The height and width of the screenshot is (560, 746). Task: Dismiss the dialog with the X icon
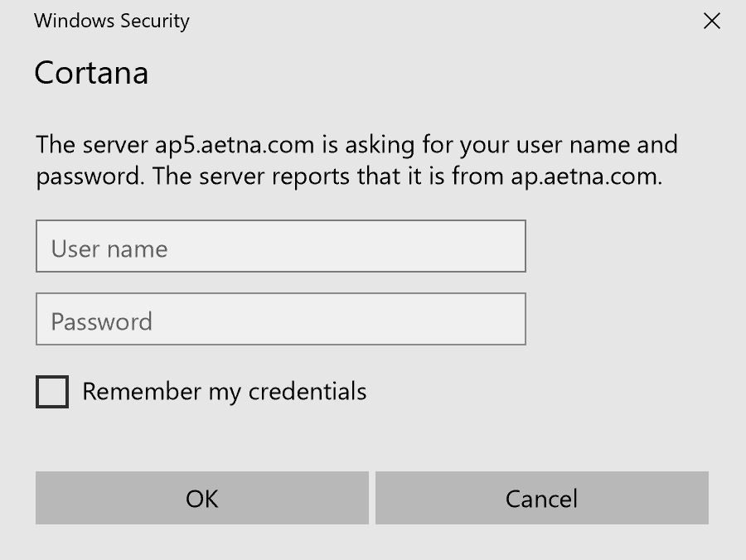pos(711,22)
